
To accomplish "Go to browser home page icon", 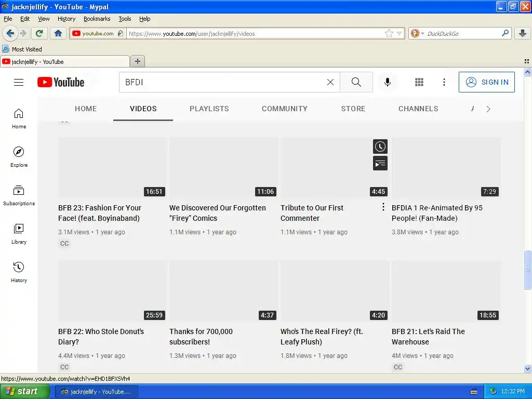I will coord(58,33).
